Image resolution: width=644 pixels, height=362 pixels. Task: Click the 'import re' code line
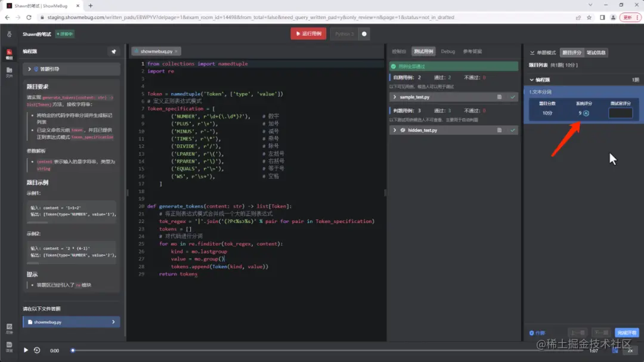160,71
